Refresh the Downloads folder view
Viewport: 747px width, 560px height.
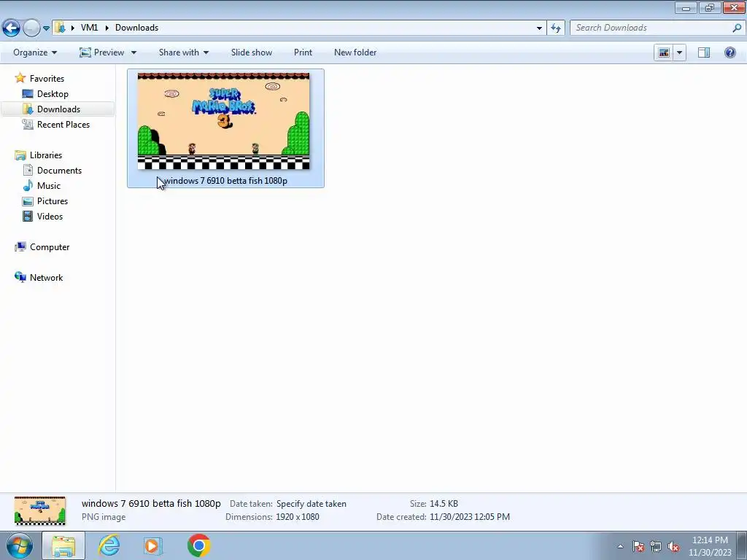click(555, 28)
